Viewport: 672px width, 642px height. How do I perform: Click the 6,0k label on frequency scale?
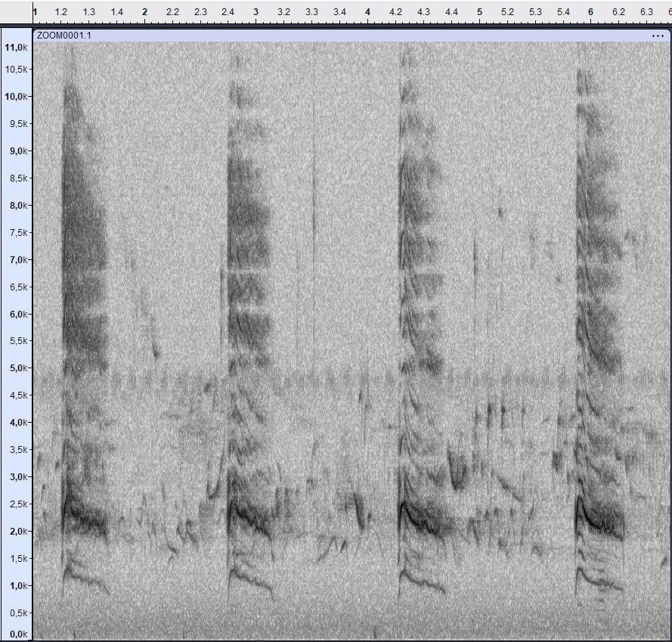point(19,315)
